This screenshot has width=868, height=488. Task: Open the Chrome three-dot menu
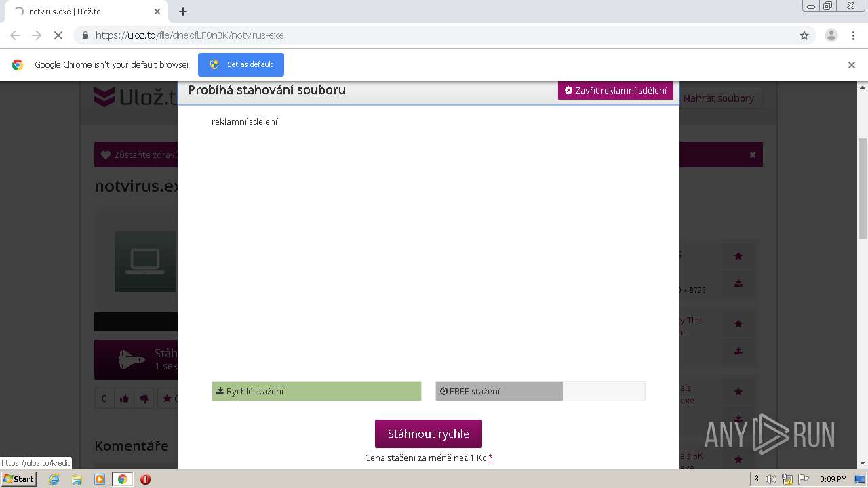click(x=854, y=35)
